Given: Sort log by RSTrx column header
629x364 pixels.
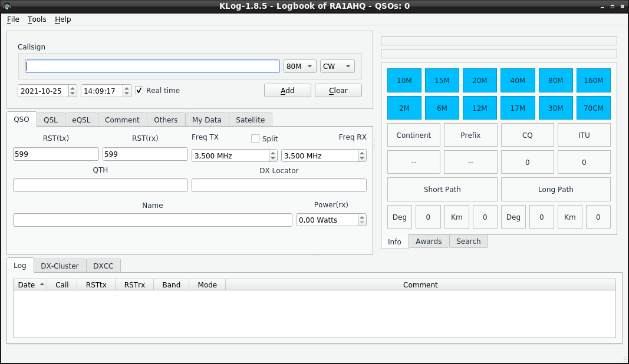Looking at the screenshot, I should pyautogui.click(x=134, y=284).
